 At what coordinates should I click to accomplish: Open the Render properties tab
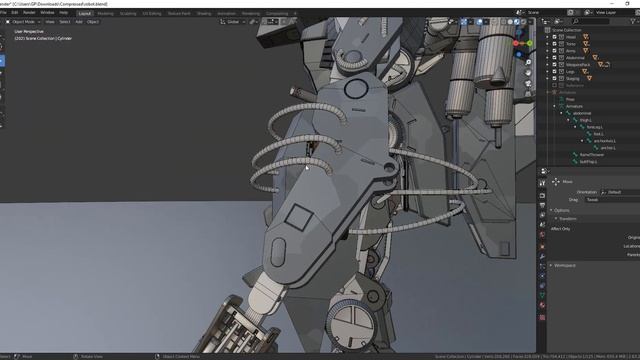[x=542, y=196]
